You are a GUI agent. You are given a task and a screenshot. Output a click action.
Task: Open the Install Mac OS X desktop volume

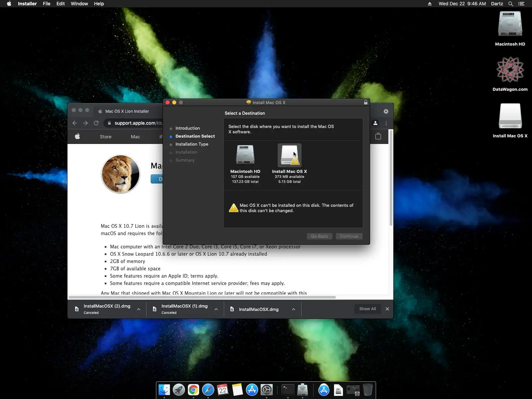(510, 116)
